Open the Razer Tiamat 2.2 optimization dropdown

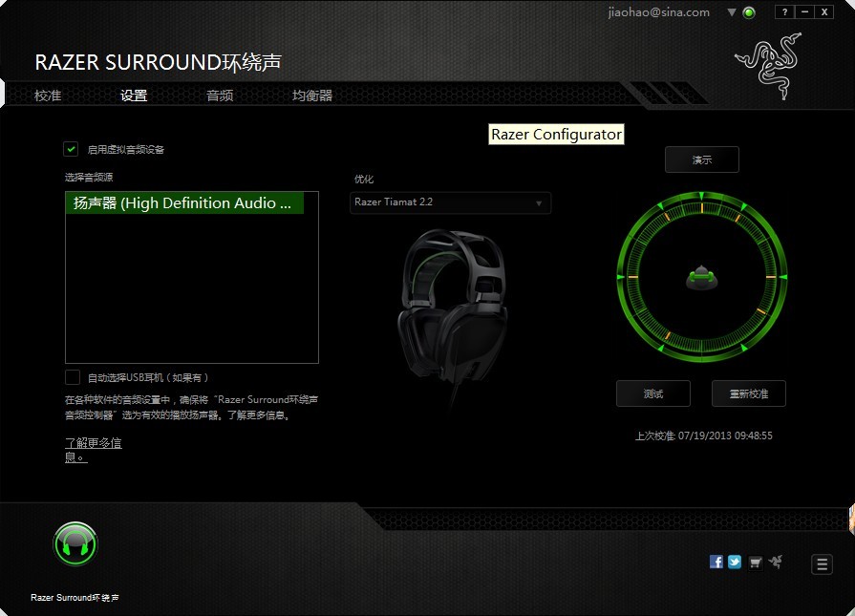point(450,202)
